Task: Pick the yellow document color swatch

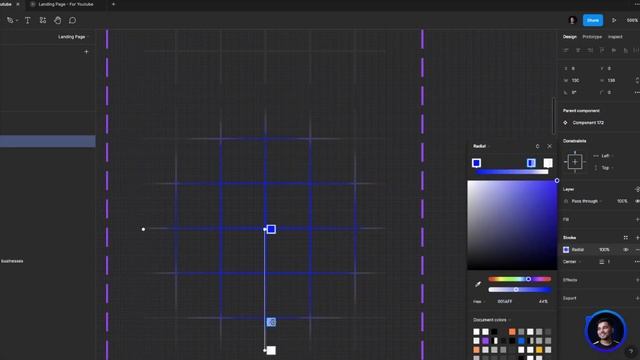Action: [x=539, y=350]
